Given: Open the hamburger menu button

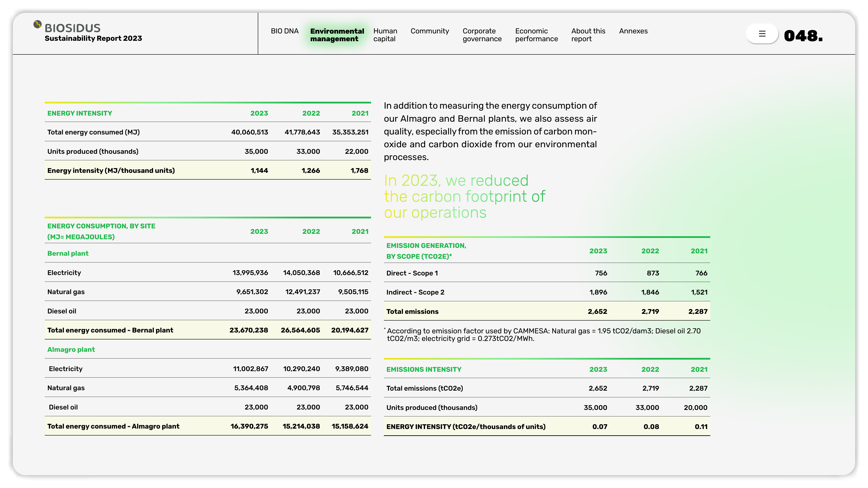Looking at the screenshot, I should tap(762, 34).
